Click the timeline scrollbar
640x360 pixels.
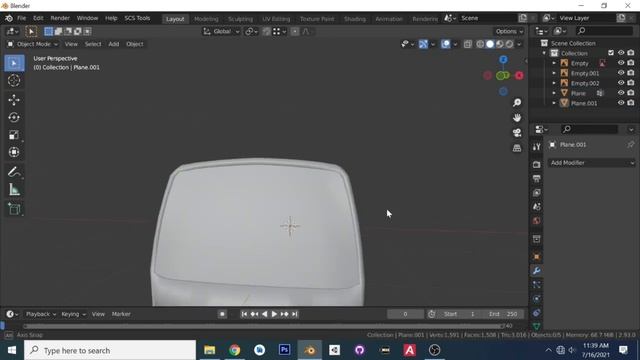point(263,326)
